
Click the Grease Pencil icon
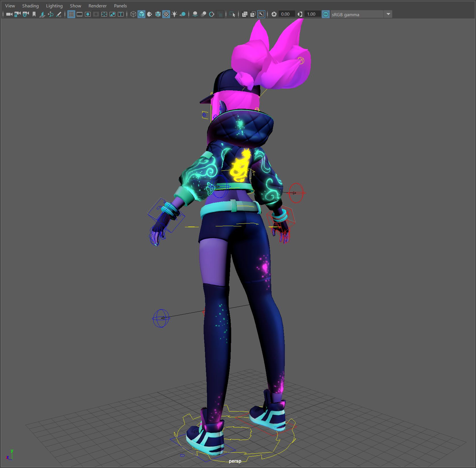[59, 14]
